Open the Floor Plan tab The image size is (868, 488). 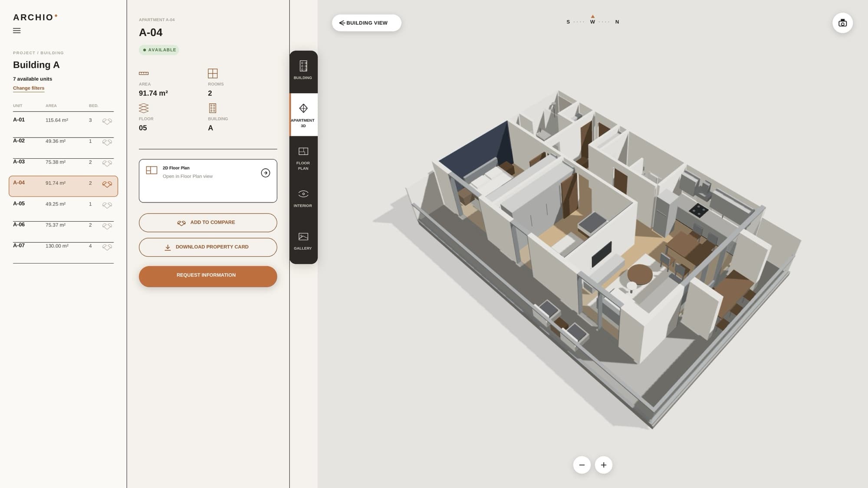(x=303, y=158)
